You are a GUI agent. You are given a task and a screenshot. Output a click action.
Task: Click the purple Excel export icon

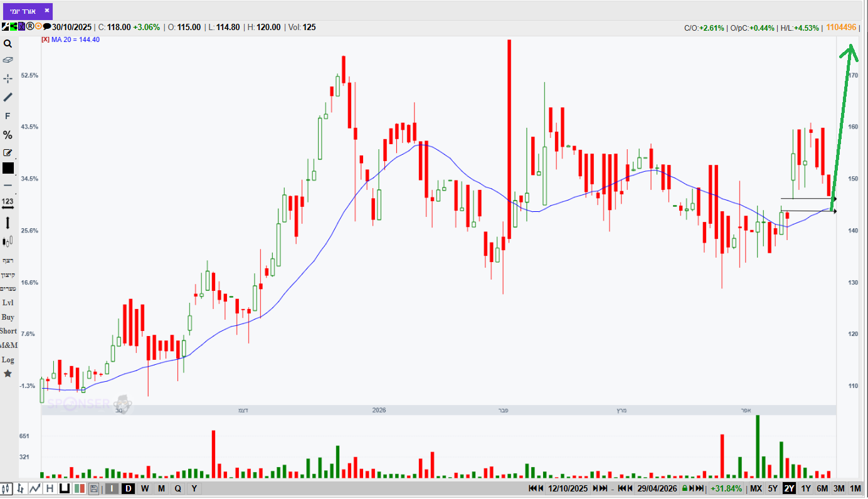(x=21, y=27)
